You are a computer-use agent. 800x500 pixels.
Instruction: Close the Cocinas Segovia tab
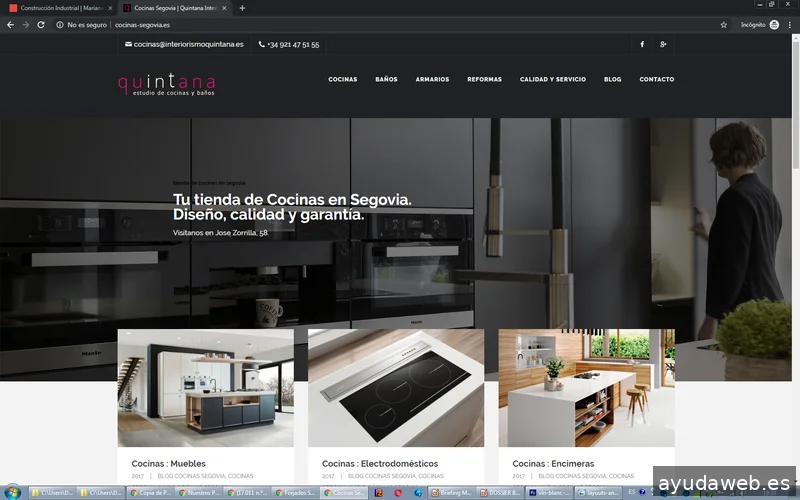tap(224, 8)
